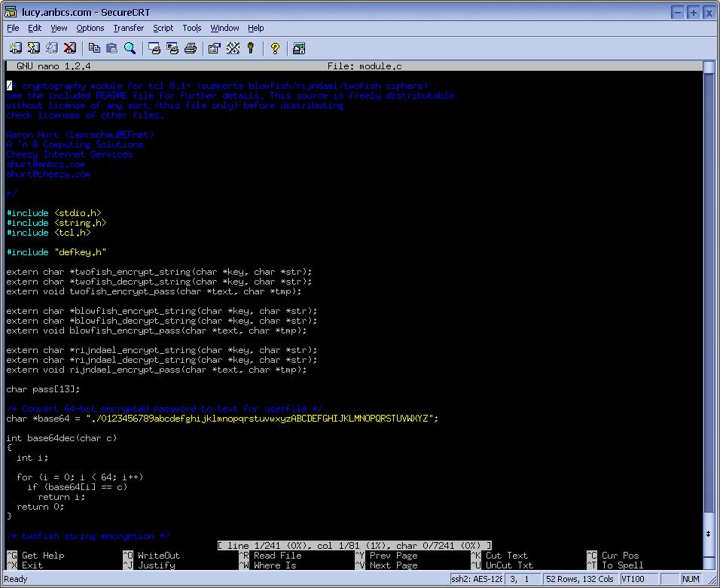Open the Transfer menu

[129, 28]
